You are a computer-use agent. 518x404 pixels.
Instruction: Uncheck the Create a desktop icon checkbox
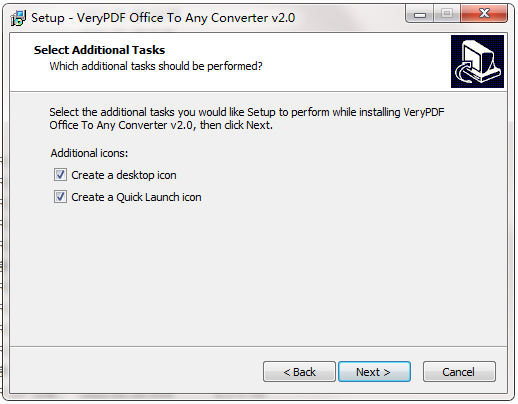point(60,175)
